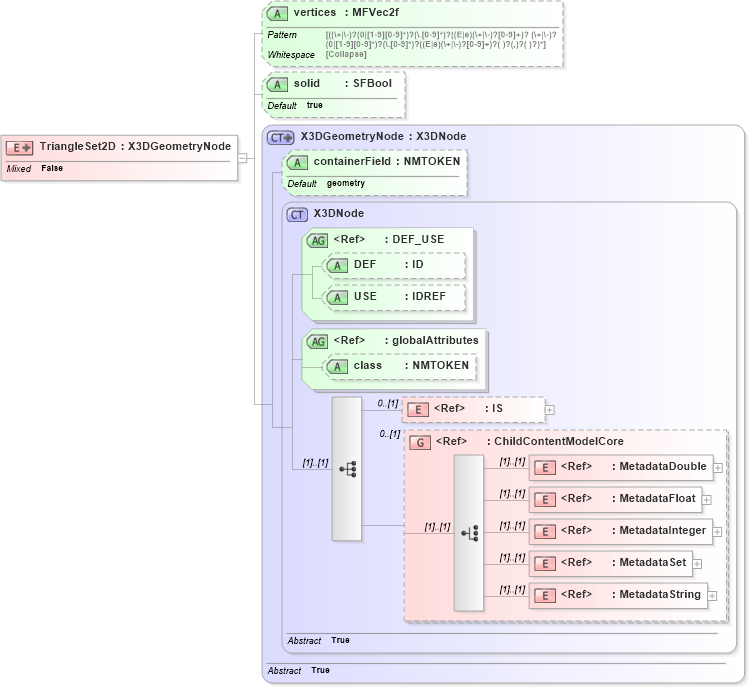Click the A icon next to vertices

(277, 13)
